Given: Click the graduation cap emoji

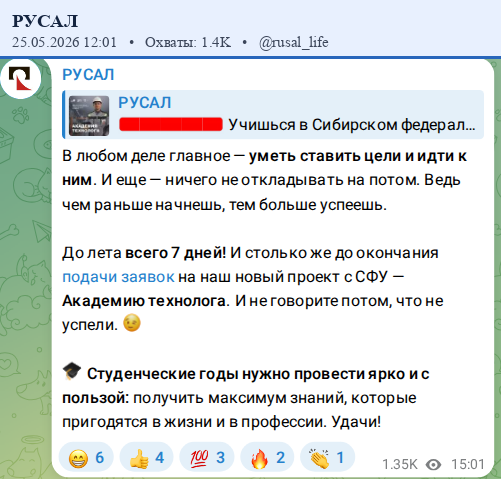Looking at the screenshot, I should point(72,372).
